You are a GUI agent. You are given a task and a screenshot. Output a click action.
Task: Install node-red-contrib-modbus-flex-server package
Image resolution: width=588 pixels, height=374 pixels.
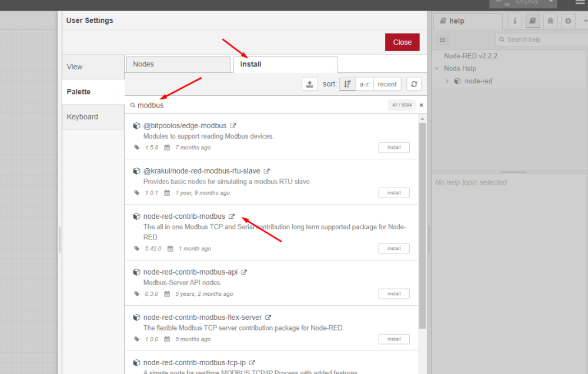coord(394,339)
